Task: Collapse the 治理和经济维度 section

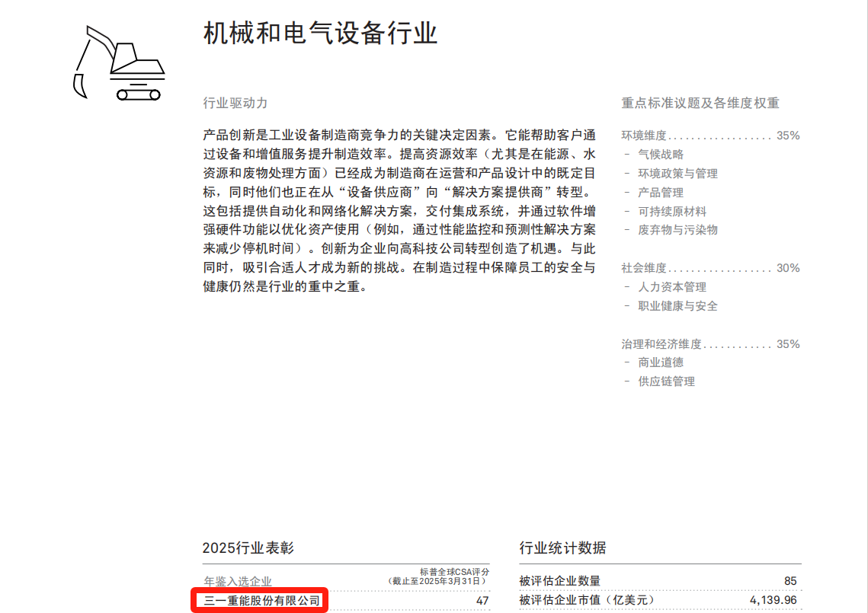Action: click(x=709, y=343)
